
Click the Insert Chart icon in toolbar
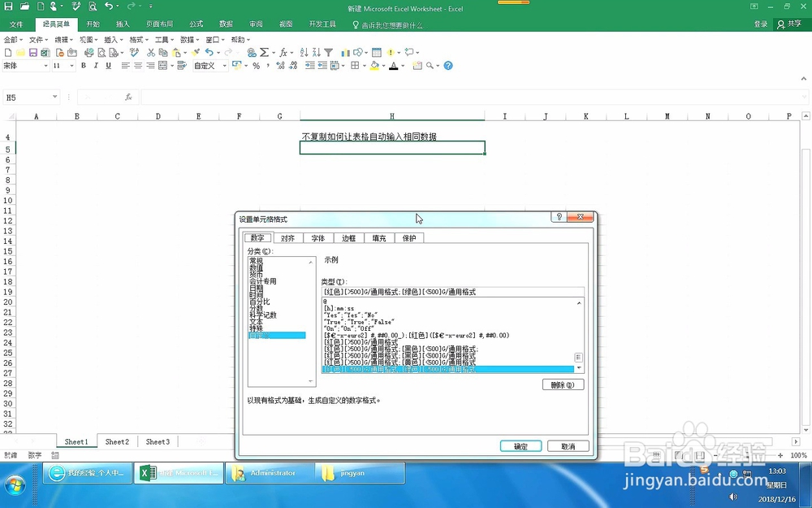tap(345, 52)
